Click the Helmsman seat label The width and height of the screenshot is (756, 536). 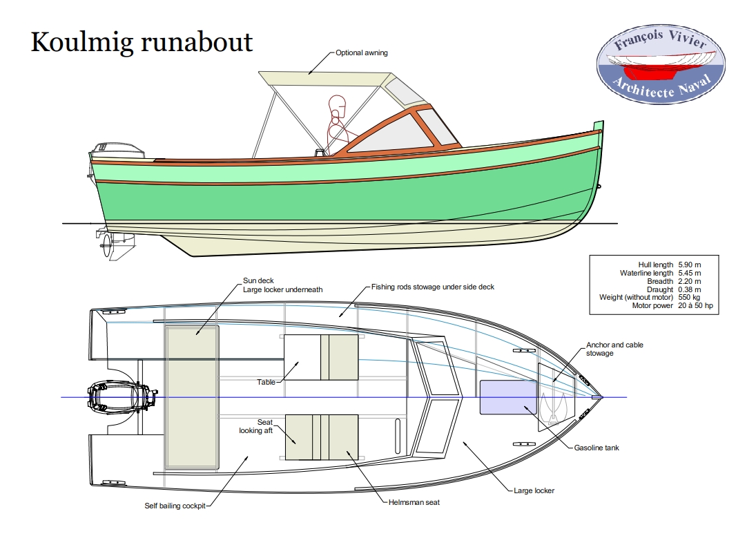tap(414, 502)
